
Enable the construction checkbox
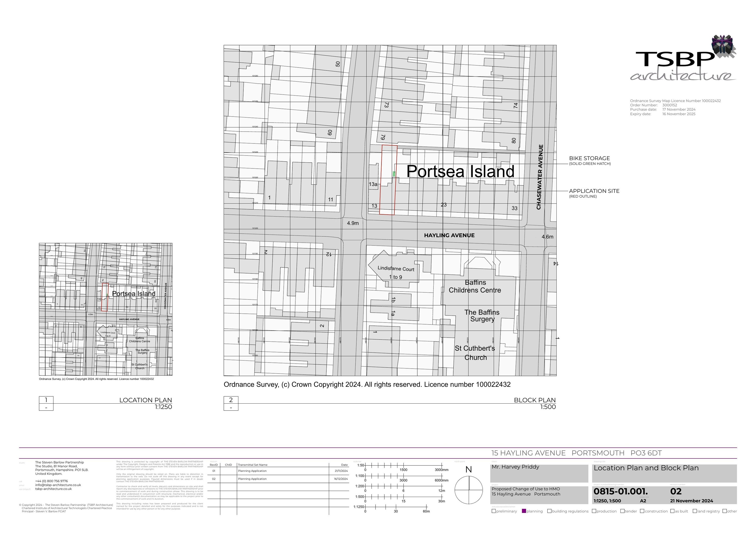coord(642,511)
